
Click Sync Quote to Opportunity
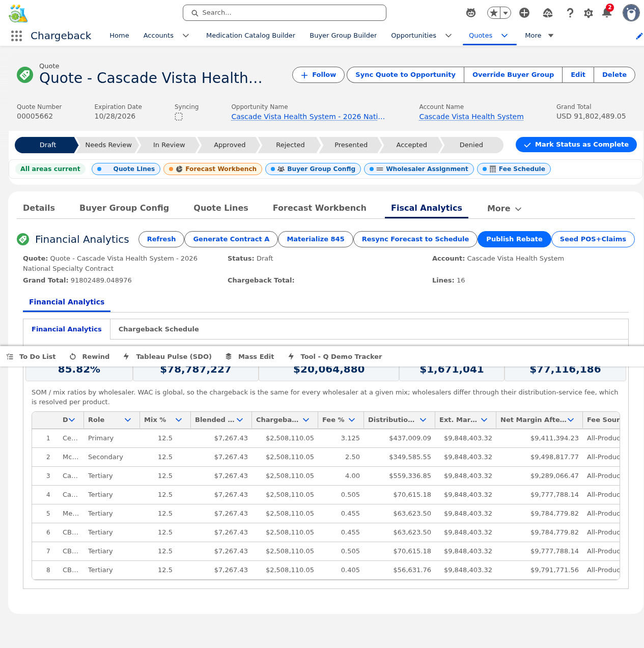(x=405, y=75)
